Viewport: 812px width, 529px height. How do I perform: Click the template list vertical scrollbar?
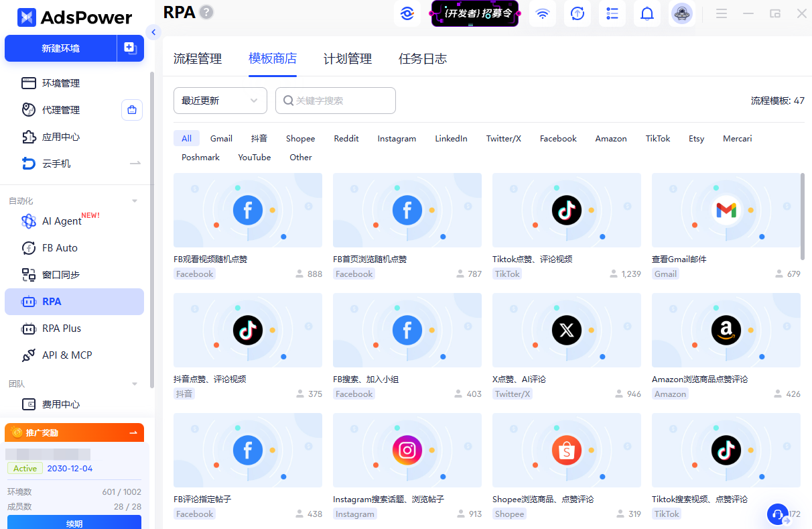click(803, 216)
